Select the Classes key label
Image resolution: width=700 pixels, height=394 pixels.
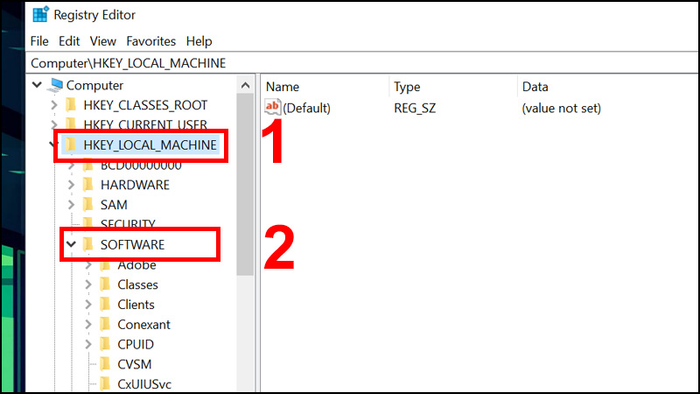[x=138, y=285]
